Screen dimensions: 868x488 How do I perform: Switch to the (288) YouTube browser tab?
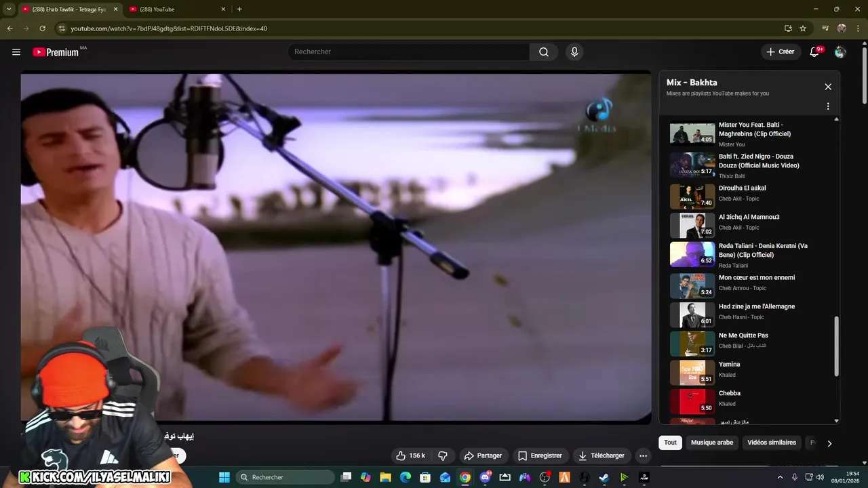click(x=176, y=9)
